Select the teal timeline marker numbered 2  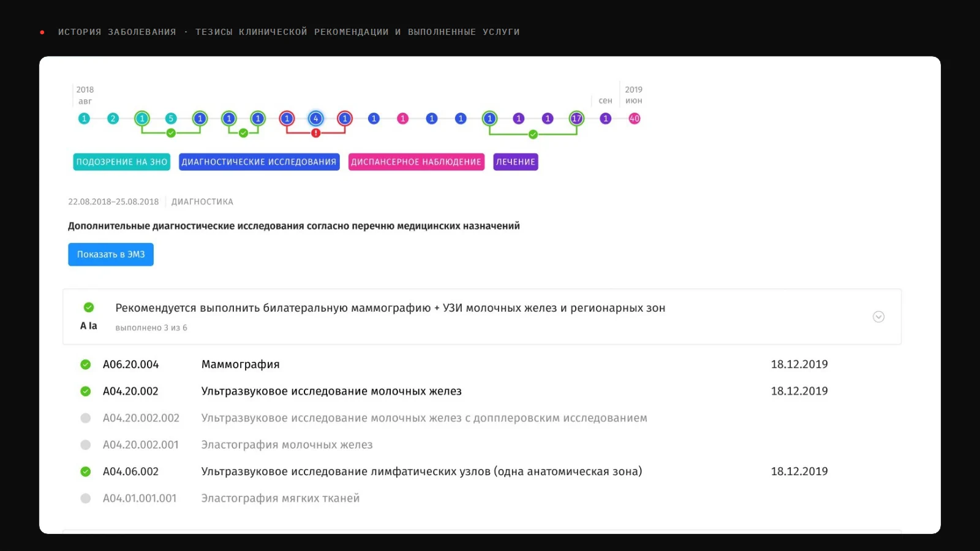[x=113, y=119]
